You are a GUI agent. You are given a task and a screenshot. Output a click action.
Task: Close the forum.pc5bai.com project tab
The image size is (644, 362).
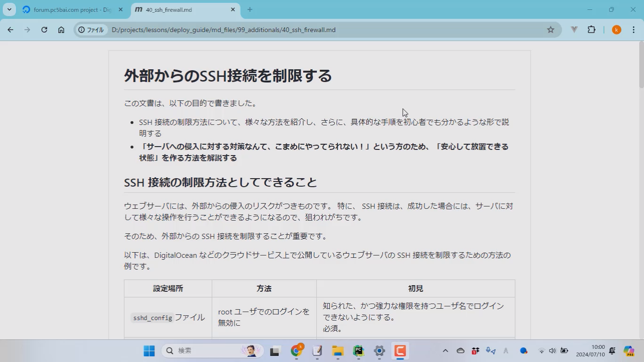pyautogui.click(x=121, y=9)
